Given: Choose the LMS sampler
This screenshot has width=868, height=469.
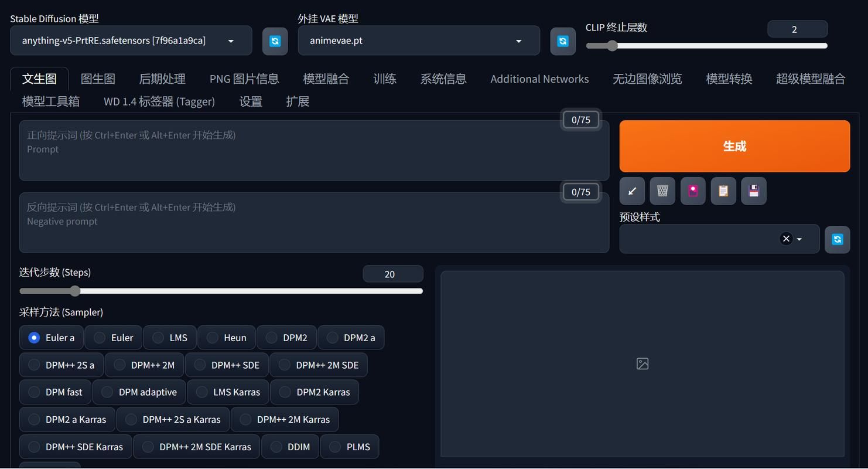Looking at the screenshot, I should point(170,338).
